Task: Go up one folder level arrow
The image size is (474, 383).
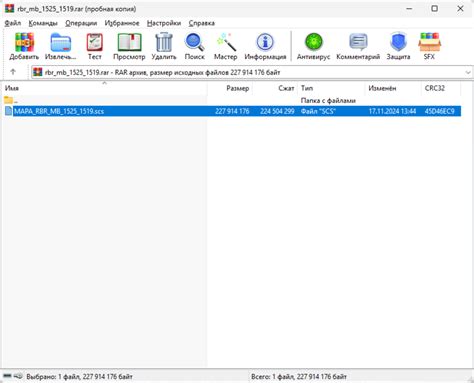Action: tap(13, 72)
